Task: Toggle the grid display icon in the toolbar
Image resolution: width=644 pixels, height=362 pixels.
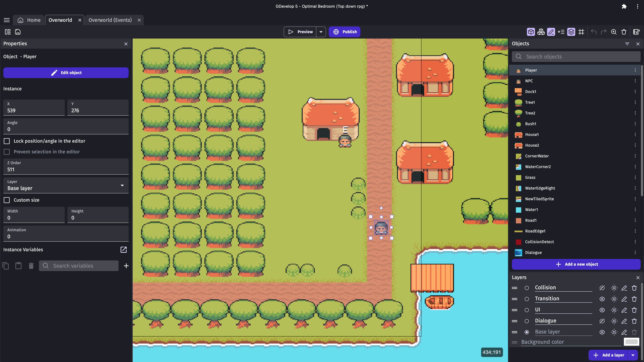Action: (x=581, y=32)
